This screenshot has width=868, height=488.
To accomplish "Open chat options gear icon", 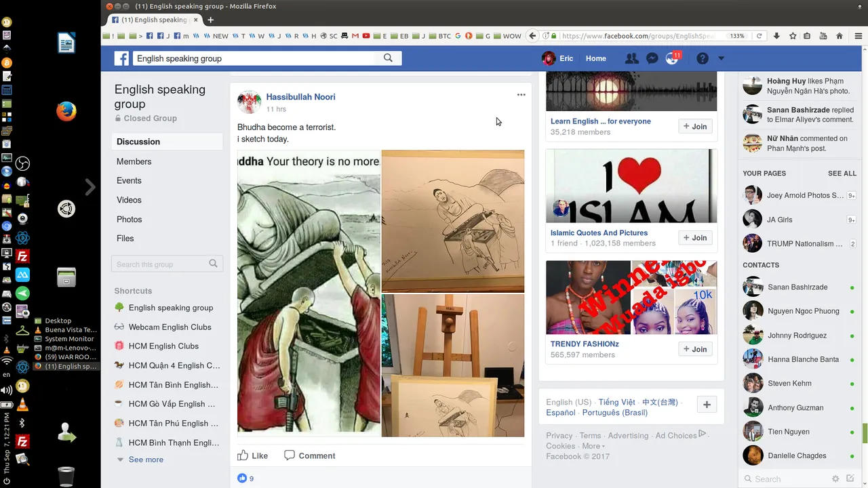I will [x=835, y=479].
